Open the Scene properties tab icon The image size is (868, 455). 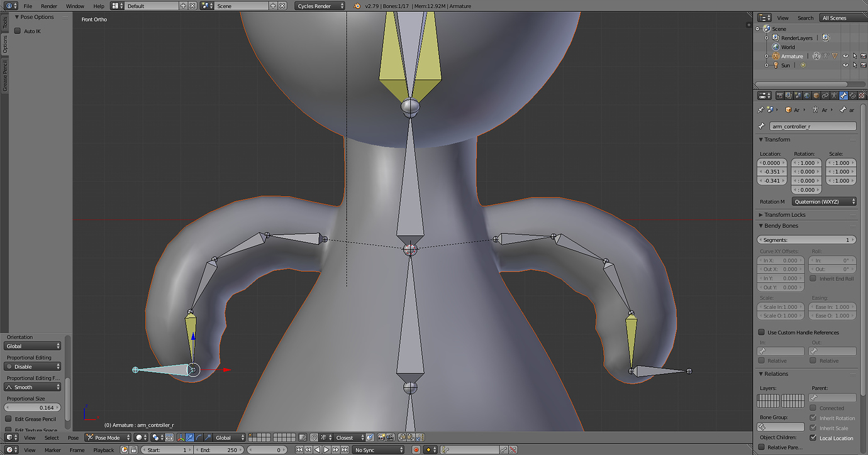pos(798,96)
